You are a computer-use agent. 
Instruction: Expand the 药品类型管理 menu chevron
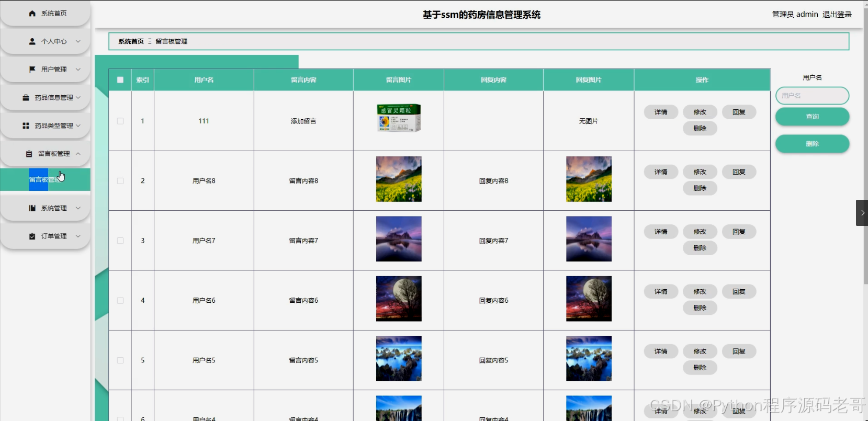click(x=78, y=126)
